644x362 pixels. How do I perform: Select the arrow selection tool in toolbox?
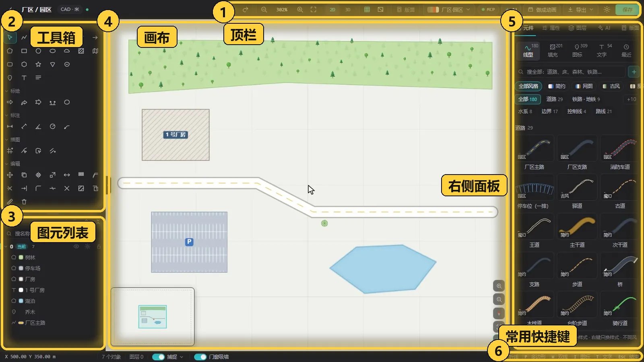tap(10, 37)
